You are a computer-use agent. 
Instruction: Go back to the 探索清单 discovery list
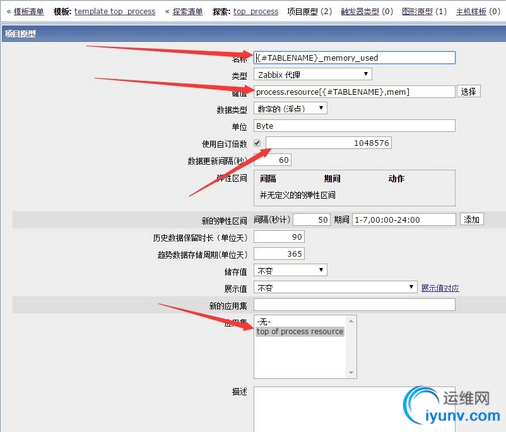coord(187,12)
